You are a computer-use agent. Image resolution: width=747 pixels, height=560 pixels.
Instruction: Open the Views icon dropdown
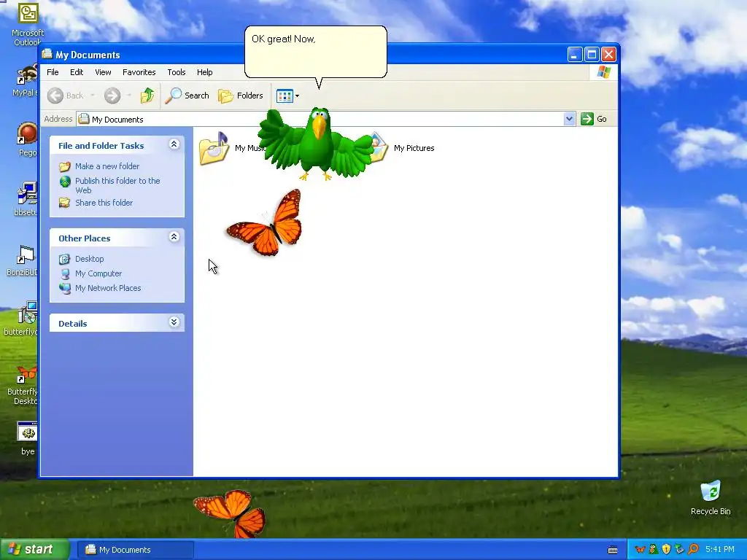[x=287, y=96]
